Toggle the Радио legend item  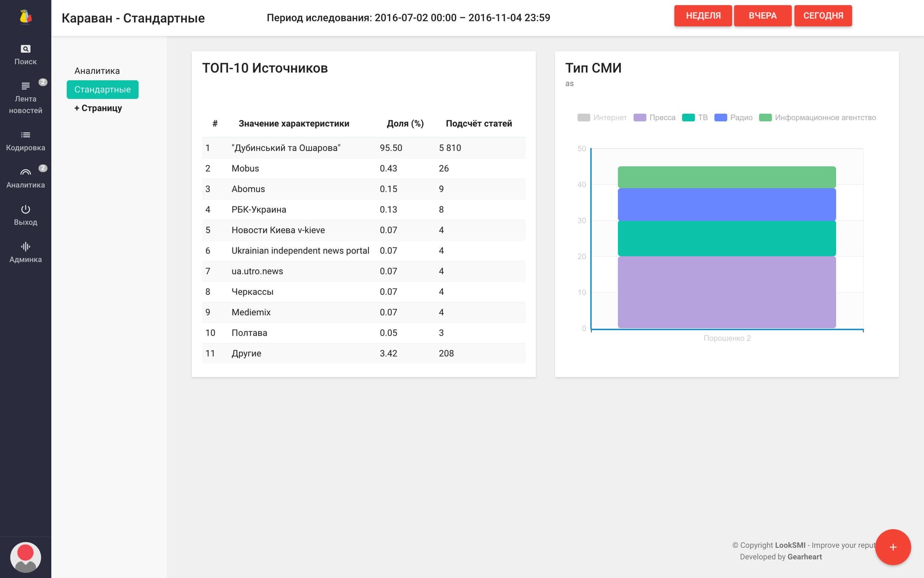click(x=733, y=118)
